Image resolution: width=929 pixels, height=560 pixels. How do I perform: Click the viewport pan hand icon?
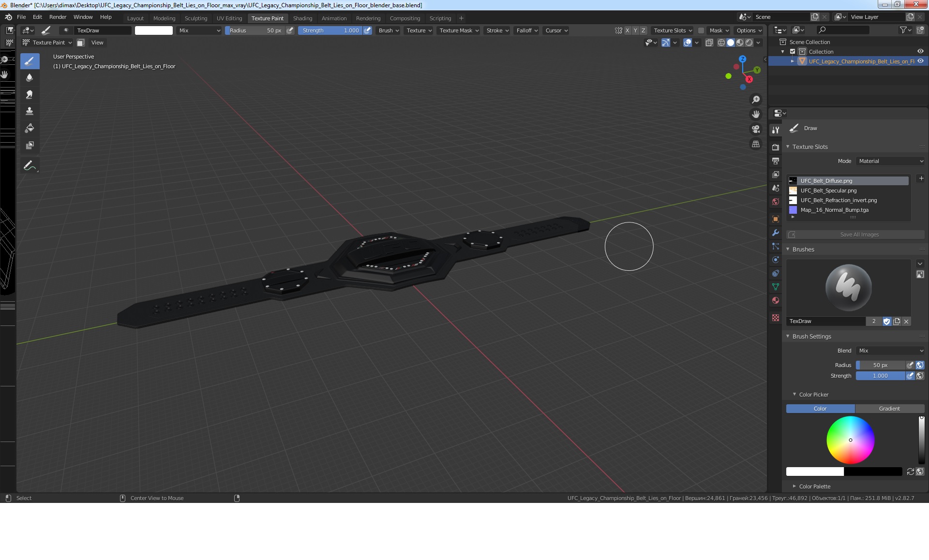pyautogui.click(x=755, y=114)
